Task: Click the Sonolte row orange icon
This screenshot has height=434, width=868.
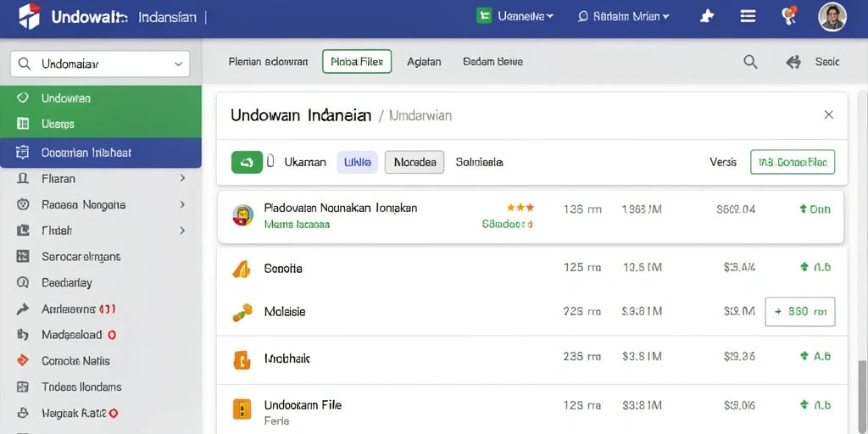Action: pyautogui.click(x=242, y=269)
